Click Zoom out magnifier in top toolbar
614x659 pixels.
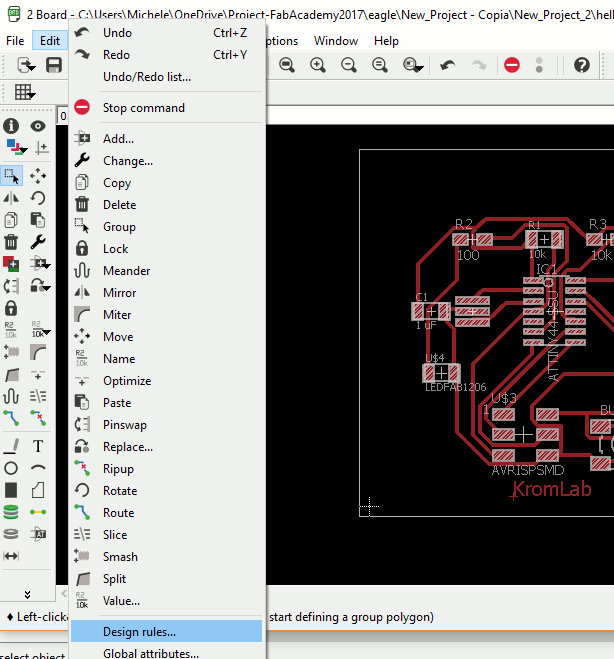349,65
